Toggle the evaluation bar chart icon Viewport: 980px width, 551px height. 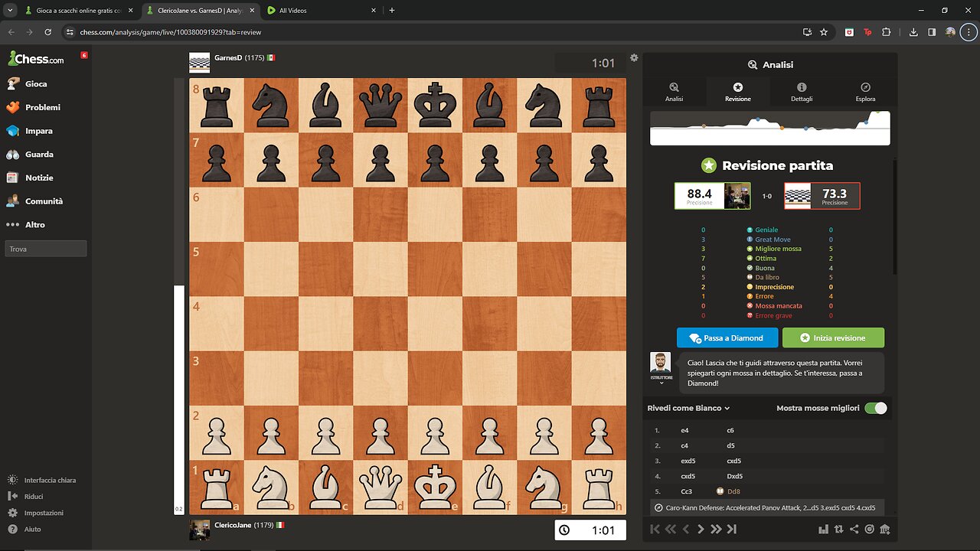click(x=824, y=529)
